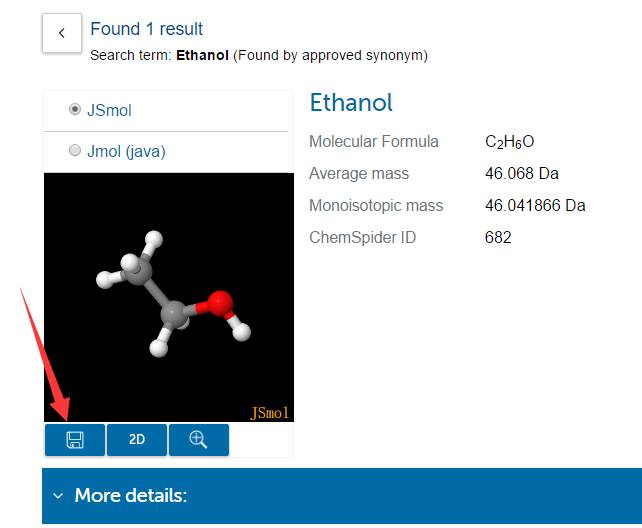The width and height of the screenshot is (642, 528).
Task: Select the JSmol radio option
Action: point(75,110)
